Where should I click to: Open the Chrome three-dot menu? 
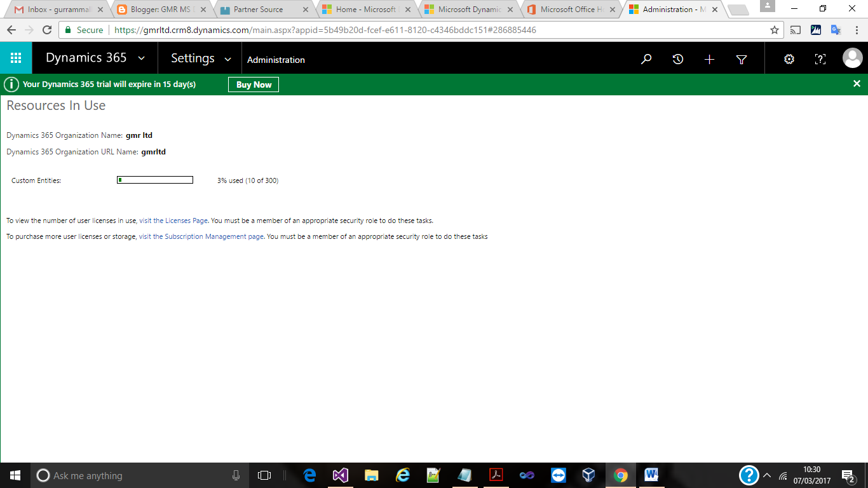tap(856, 30)
